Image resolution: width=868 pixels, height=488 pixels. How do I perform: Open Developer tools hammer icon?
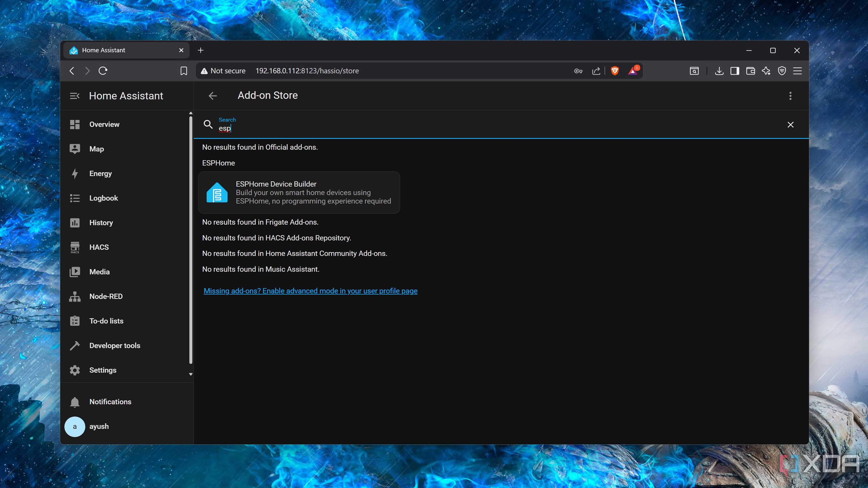click(x=75, y=345)
